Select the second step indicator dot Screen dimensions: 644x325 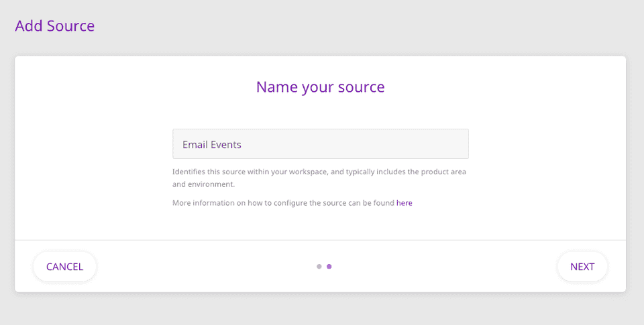tap(329, 267)
